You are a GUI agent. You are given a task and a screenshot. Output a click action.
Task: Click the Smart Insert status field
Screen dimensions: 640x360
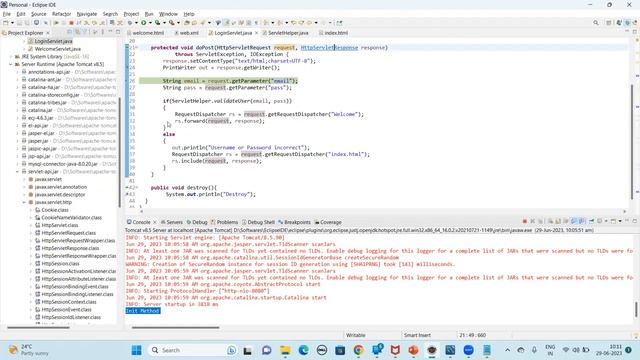pos(417,335)
